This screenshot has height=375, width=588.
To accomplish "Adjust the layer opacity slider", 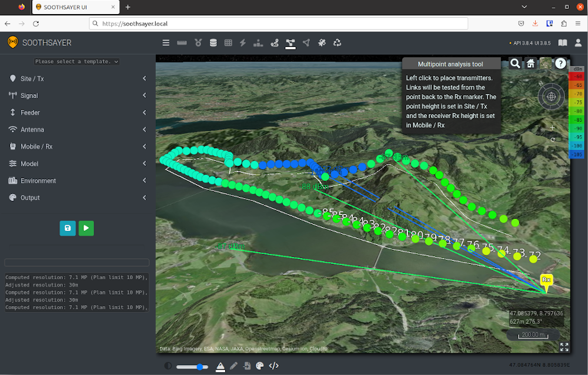I will click(192, 366).
